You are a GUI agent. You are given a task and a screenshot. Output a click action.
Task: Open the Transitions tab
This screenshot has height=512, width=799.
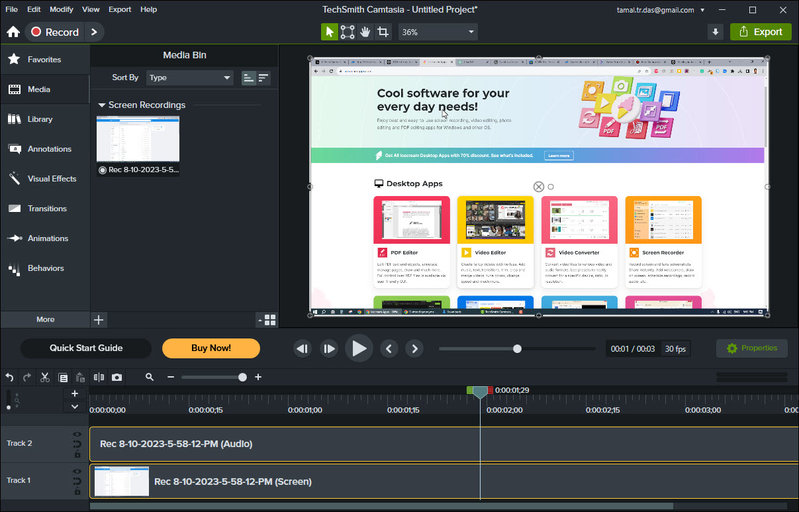(x=45, y=209)
